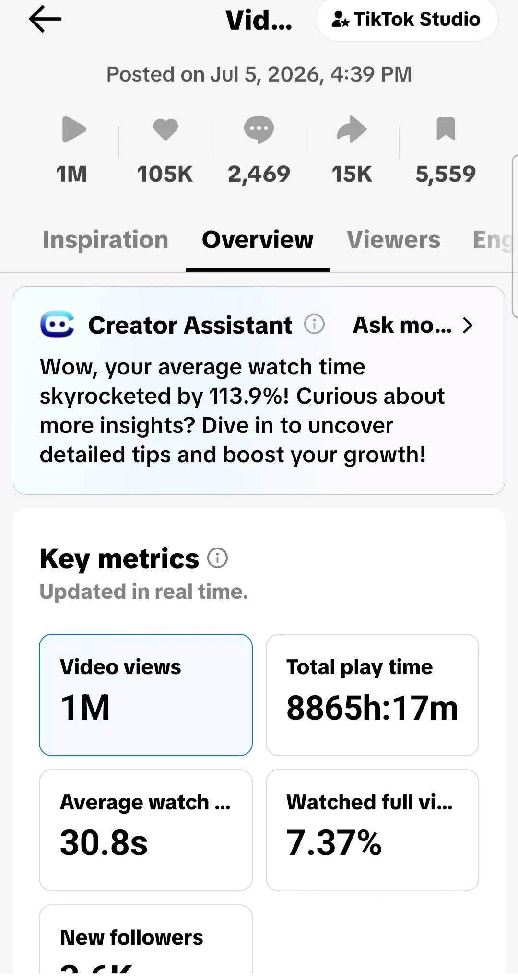
Task: Select the Average watch time card
Action: point(146,830)
